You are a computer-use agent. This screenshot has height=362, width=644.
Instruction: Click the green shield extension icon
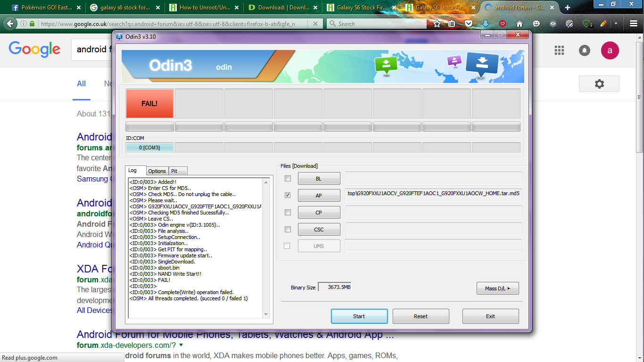587,24
